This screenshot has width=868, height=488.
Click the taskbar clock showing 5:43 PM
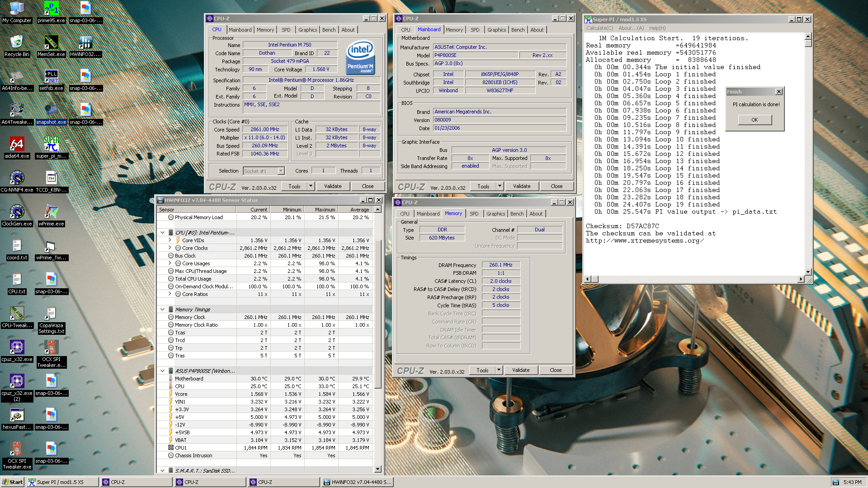[x=852, y=482]
